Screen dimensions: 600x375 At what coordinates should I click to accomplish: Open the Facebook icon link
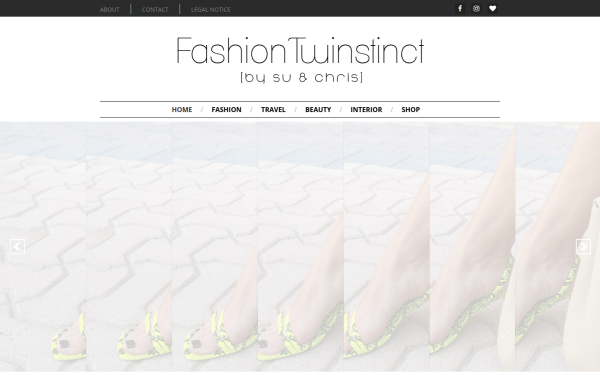point(460,8)
